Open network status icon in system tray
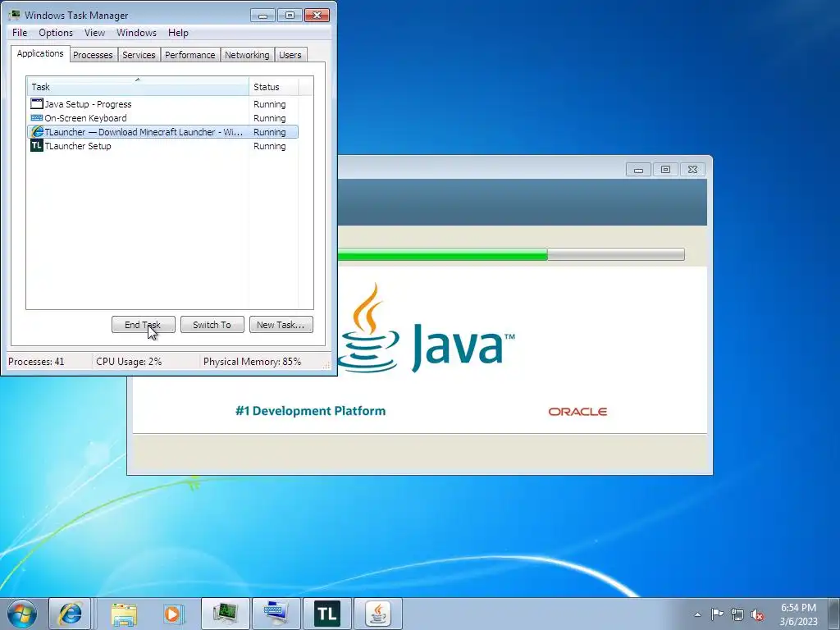The height and width of the screenshot is (630, 840). pyautogui.click(x=737, y=614)
